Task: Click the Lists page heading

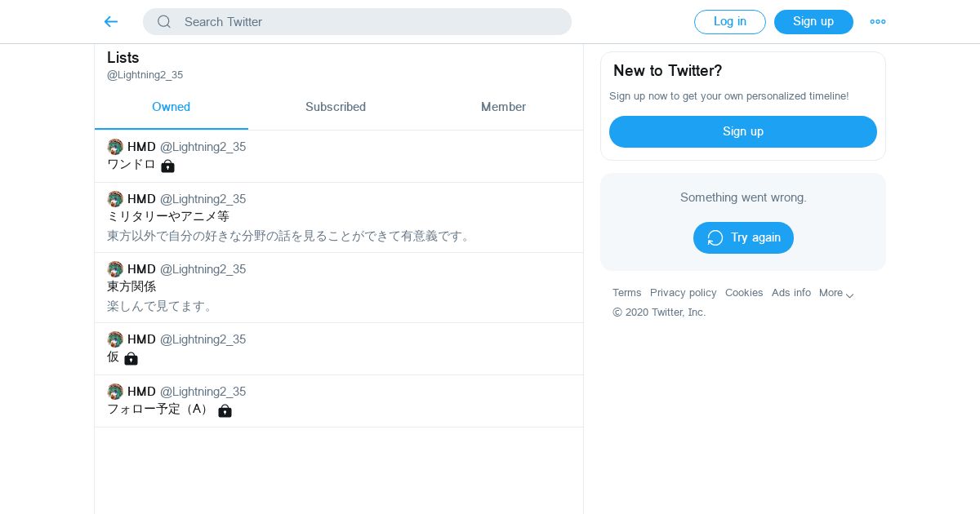Action: pyautogui.click(x=123, y=58)
